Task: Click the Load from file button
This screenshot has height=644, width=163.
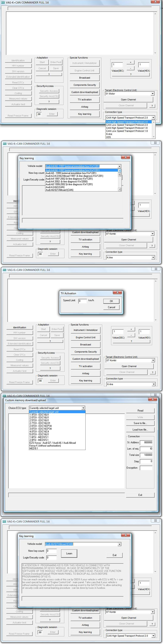Action: pyautogui.click(x=140, y=430)
